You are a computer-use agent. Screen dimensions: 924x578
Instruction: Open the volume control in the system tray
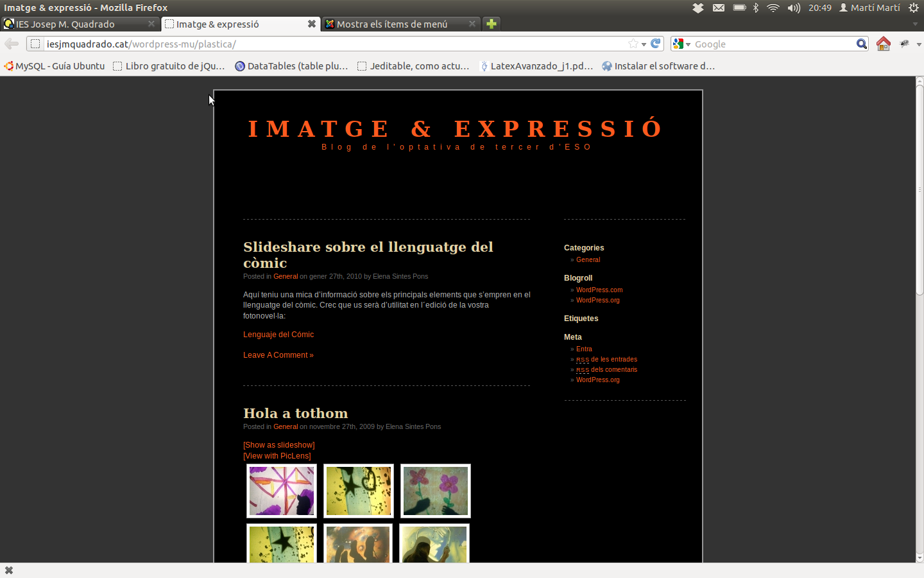[794, 8]
